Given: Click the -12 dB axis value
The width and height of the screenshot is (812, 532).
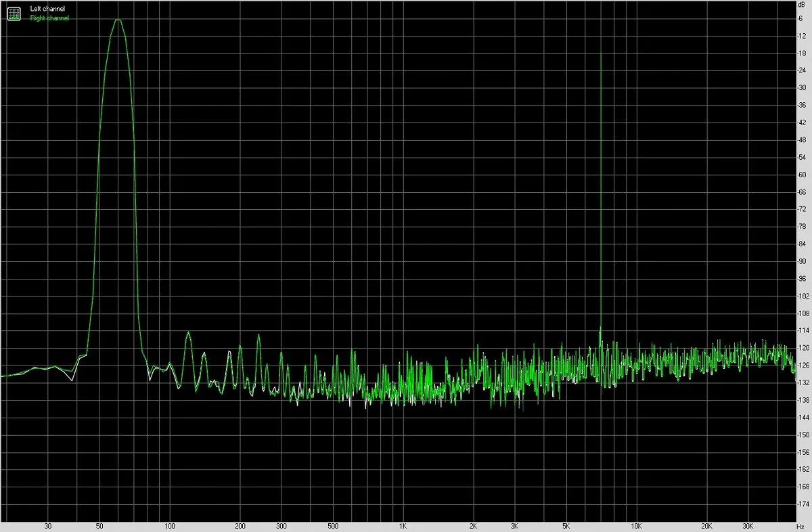Looking at the screenshot, I should pyautogui.click(x=803, y=35).
